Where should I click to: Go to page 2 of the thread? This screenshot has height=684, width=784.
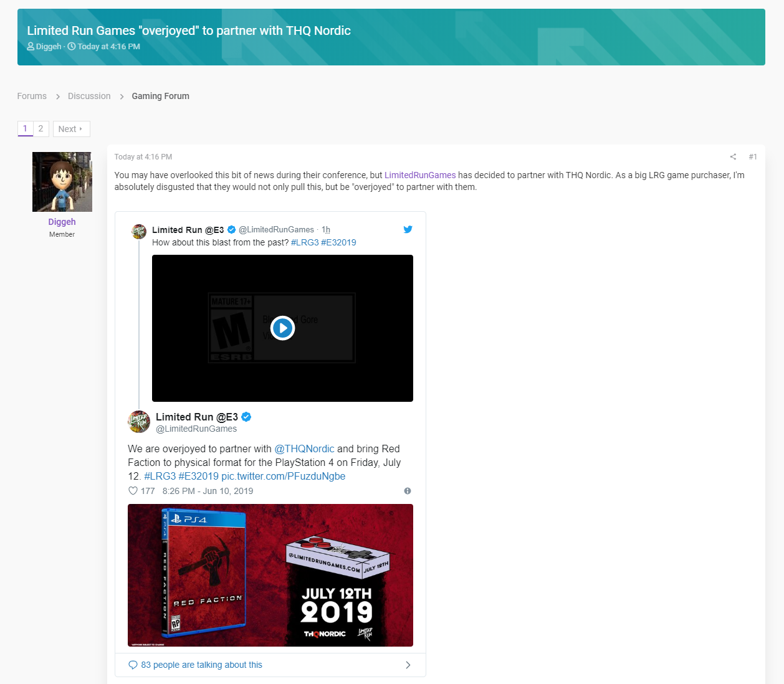[x=41, y=128]
